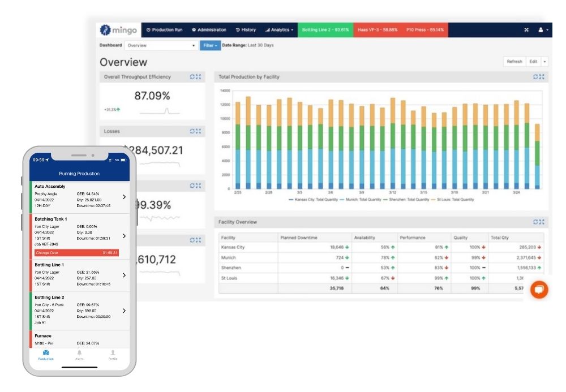Select Haas VF-3 - 58.88% status tab
The height and width of the screenshot is (392, 566).
pos(378,30)
